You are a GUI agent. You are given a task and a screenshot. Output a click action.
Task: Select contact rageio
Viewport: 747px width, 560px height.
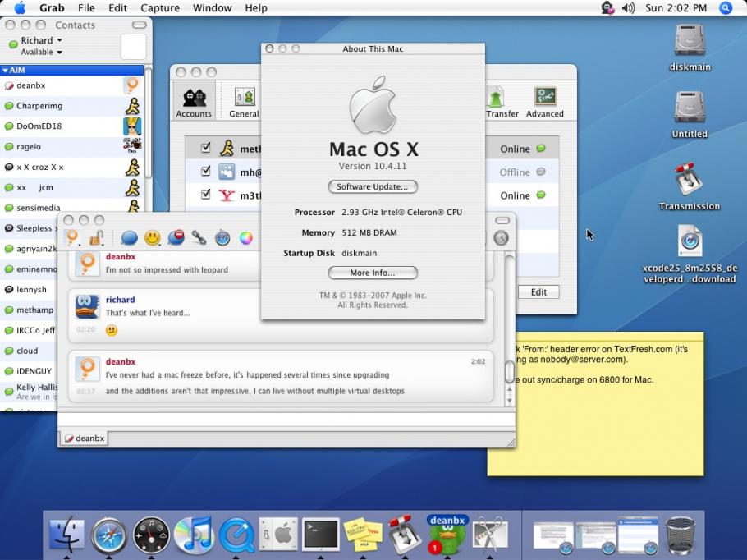(72, 147)
